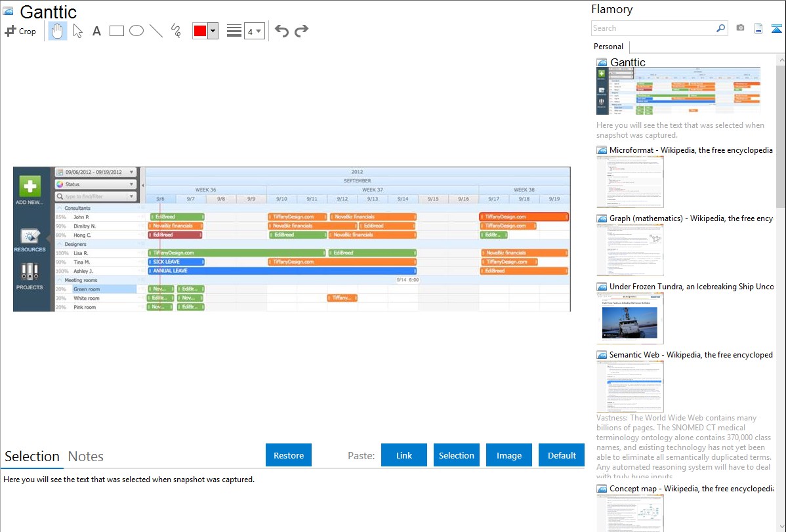Open RESOURCES in Ganttic sidebar
Screen dimensions: 786x532
pyautogui.click(x=30, y=239)
